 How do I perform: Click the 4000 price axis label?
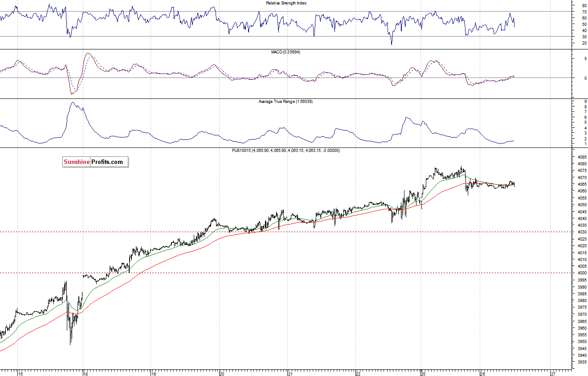point(583,273)
